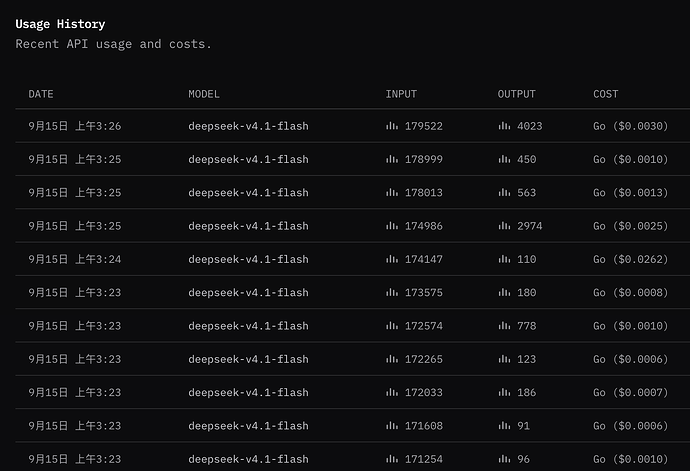Click the output token icon beside 180
Viewport: 690px width, 471px height.
tap(504, 292)
